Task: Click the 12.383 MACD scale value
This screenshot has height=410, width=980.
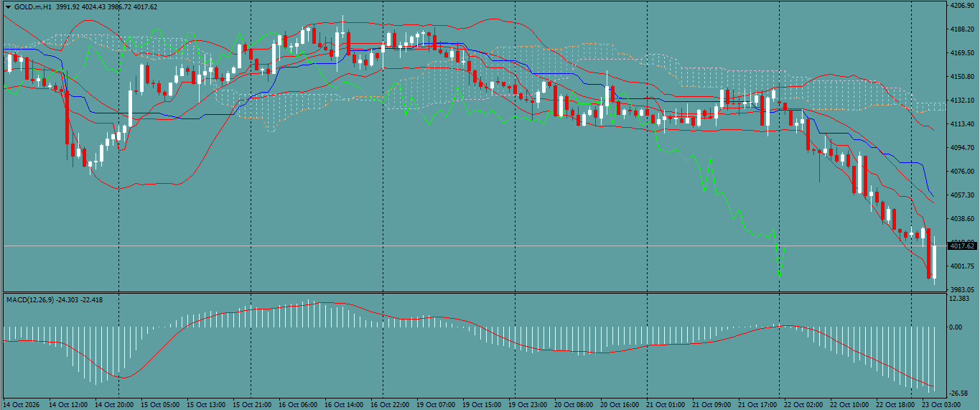Action: [960, 298]
